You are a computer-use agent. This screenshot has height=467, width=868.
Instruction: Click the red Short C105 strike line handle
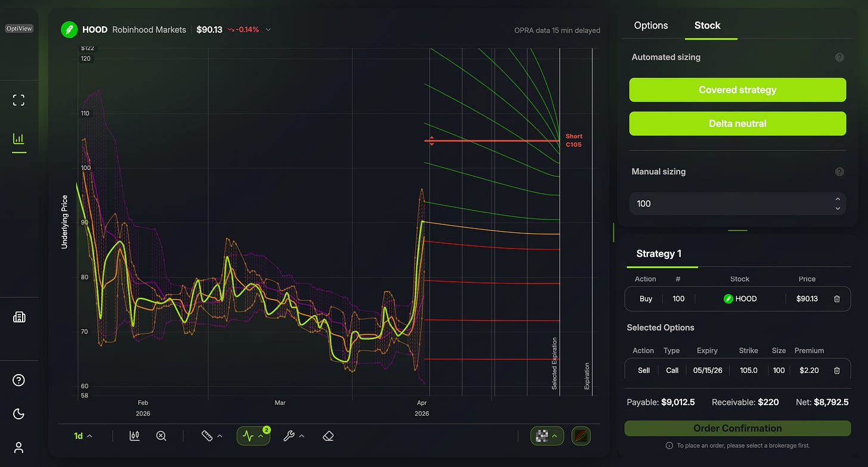[432, 141]
